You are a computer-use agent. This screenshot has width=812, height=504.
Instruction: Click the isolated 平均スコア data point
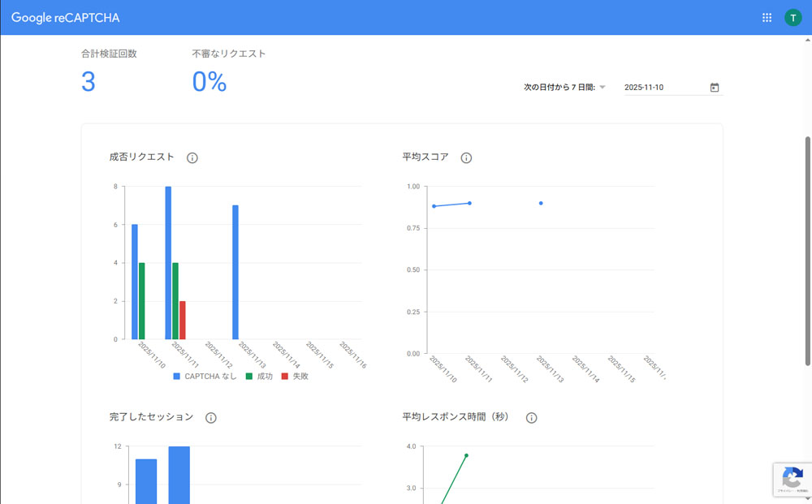541,203
